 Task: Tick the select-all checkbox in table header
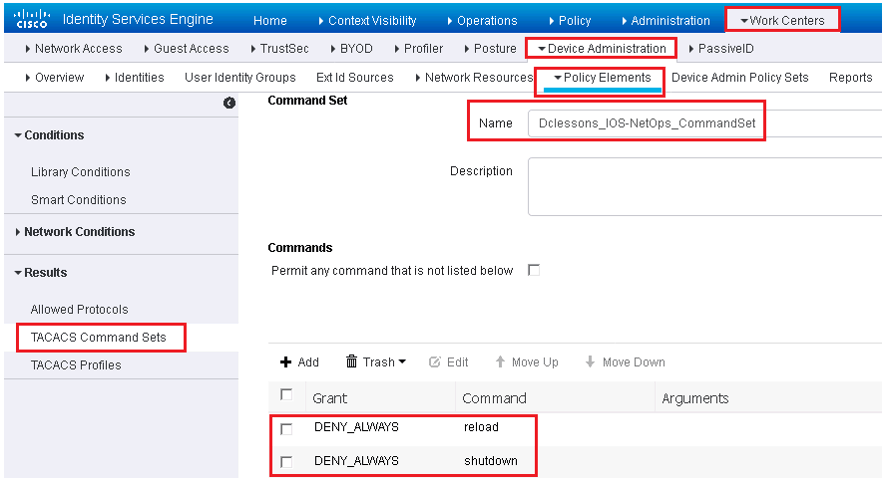[x=286, y=394]
